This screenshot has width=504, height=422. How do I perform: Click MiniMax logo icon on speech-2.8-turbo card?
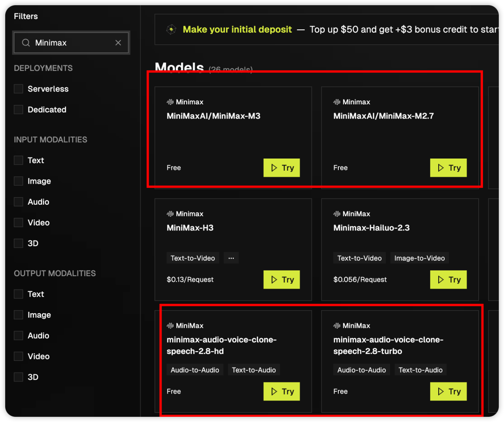pyautogui.click(x=337, y=325)
